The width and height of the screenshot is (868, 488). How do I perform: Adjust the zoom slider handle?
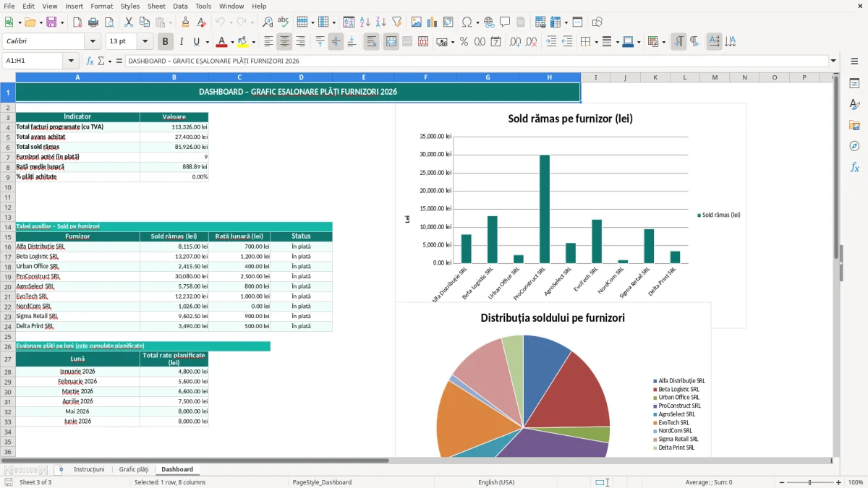[x=809, y=482]
